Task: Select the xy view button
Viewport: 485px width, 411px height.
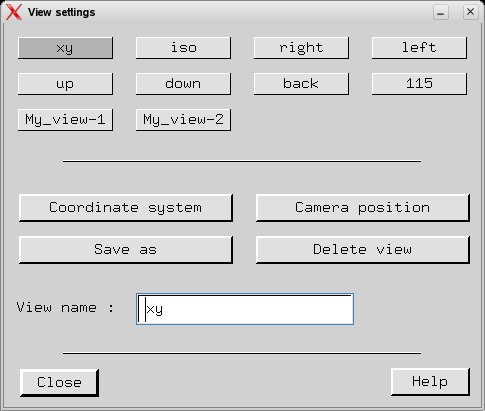Action: [65, 48]
